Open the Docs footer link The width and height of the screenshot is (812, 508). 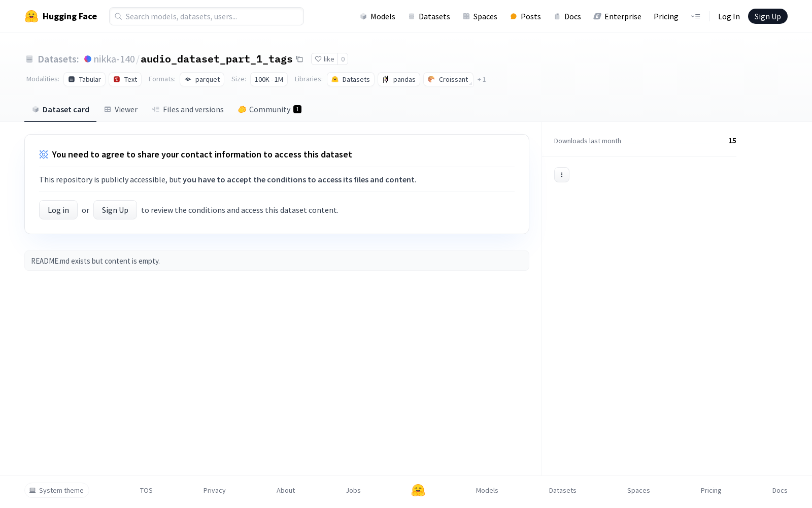point(780,490)
